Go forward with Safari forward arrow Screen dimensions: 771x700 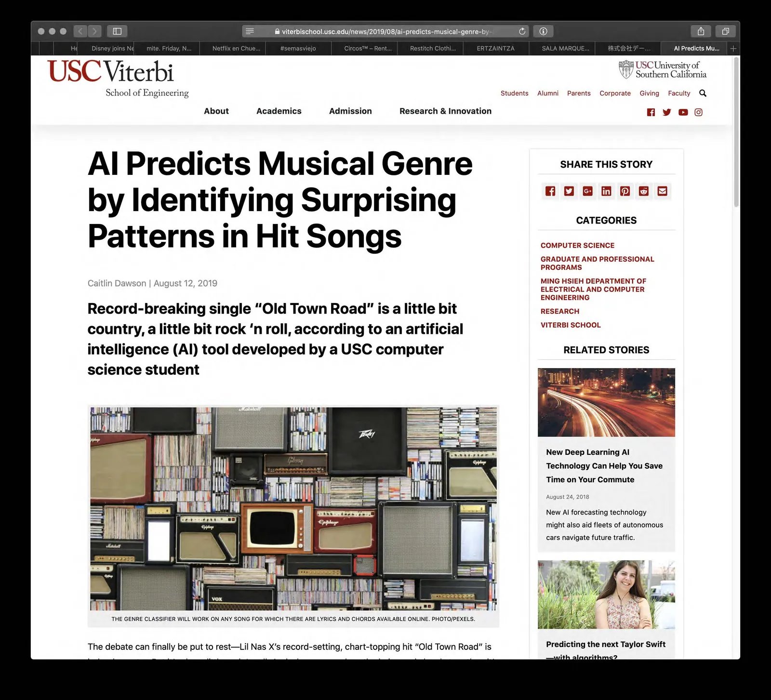pos(95,31)
